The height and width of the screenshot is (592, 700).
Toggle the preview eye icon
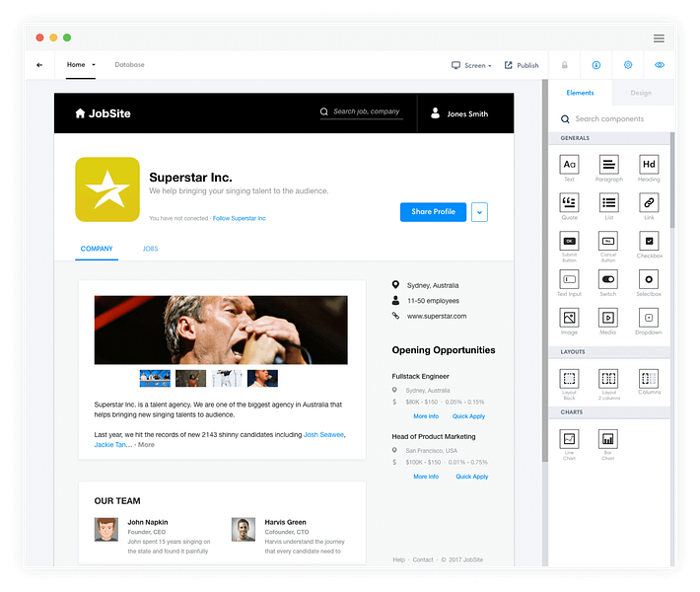tap(660, 65)
